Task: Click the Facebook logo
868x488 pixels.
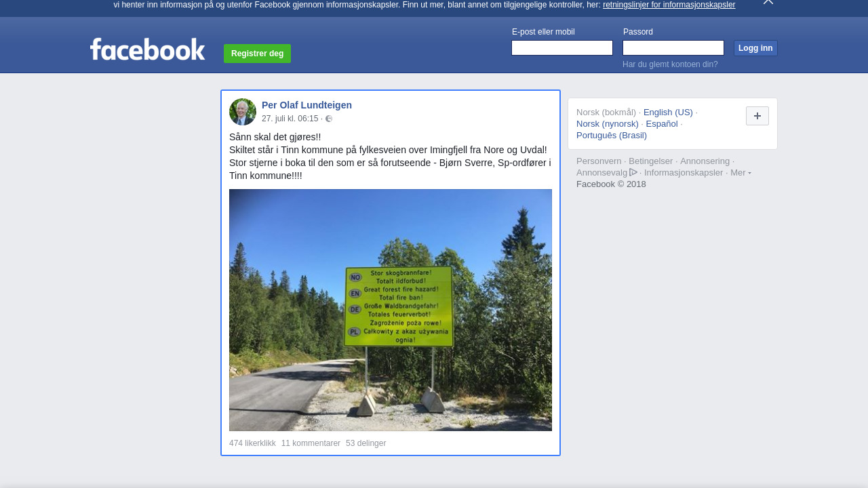Action: click(147, 49)
